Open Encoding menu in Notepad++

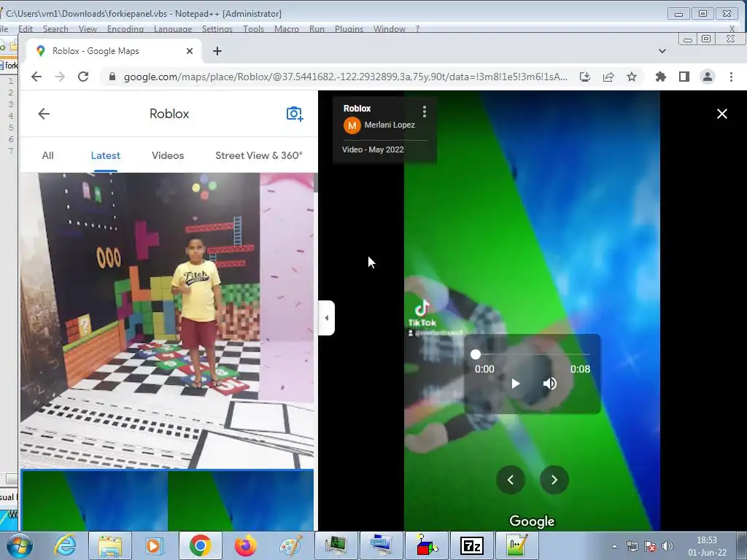[x=125, y=29]
